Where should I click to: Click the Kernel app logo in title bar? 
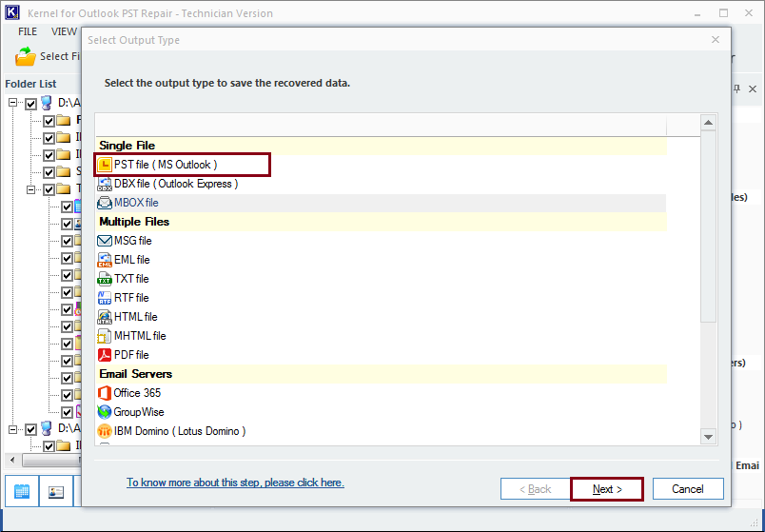(x=12, y=12)
